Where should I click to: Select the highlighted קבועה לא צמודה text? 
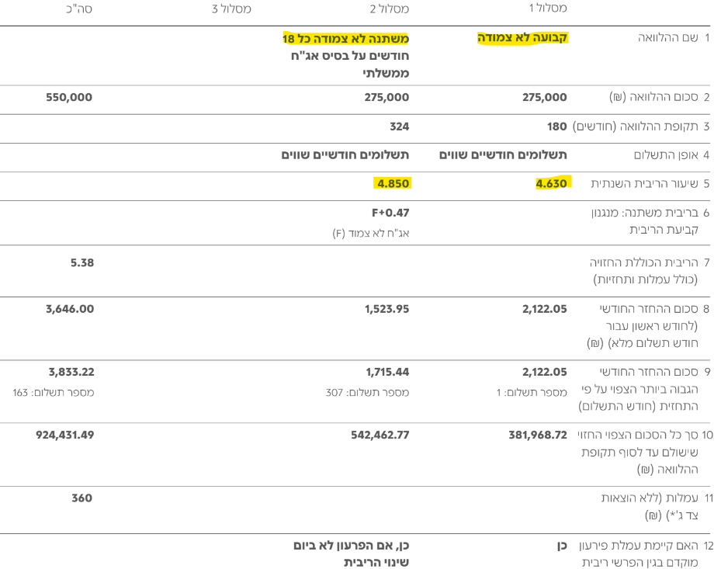pos(522,37)
